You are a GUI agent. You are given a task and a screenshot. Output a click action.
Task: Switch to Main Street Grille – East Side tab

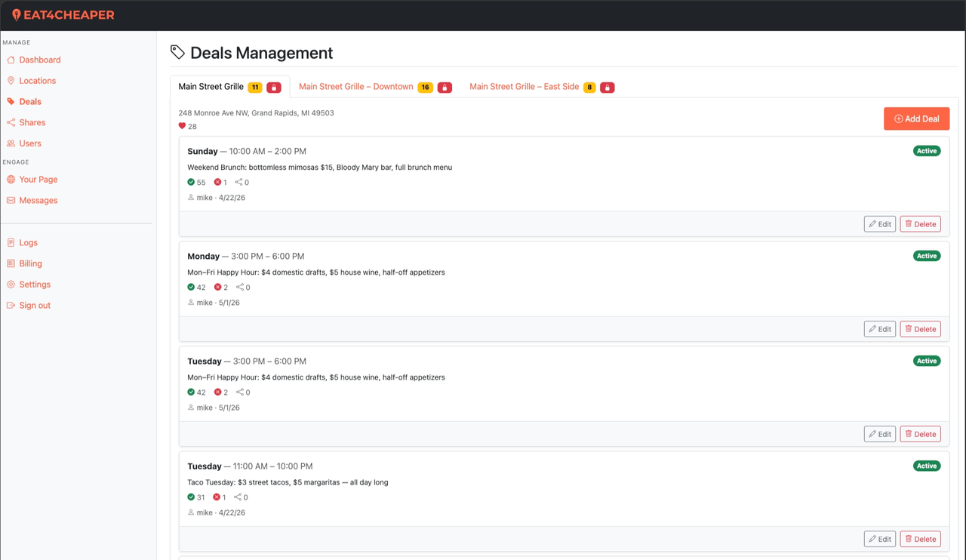(542, 87)
